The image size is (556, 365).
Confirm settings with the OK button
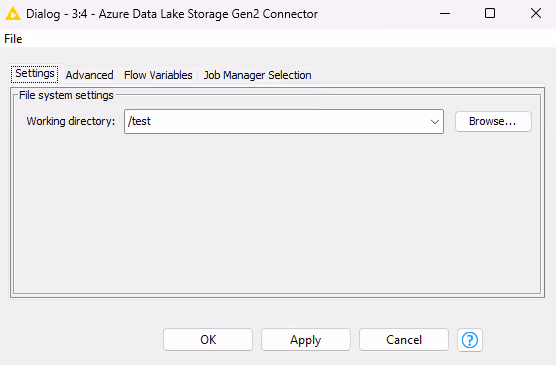pos(208,340)
